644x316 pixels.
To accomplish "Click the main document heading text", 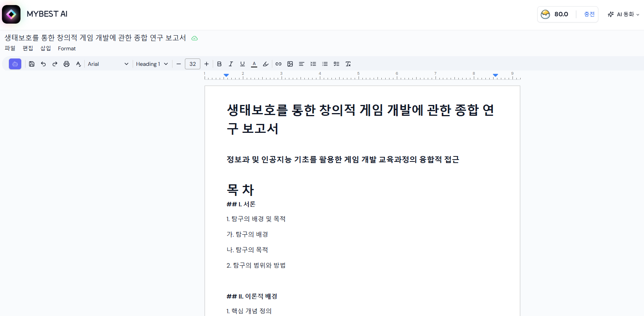I will [360, 119].
